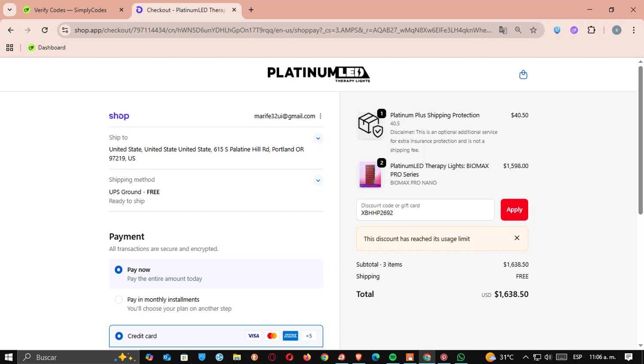Open the zoom magnifier icon in address bar

(x=518, y=30)
